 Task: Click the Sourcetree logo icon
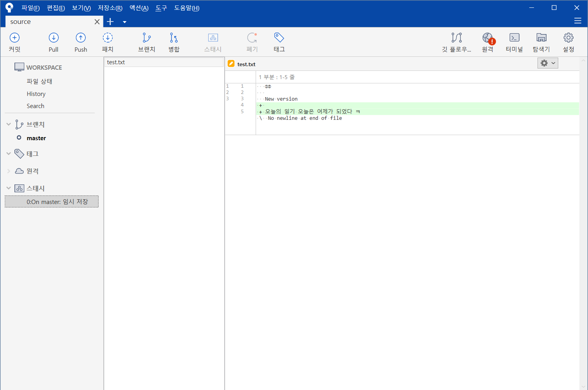tap(9, 7)
